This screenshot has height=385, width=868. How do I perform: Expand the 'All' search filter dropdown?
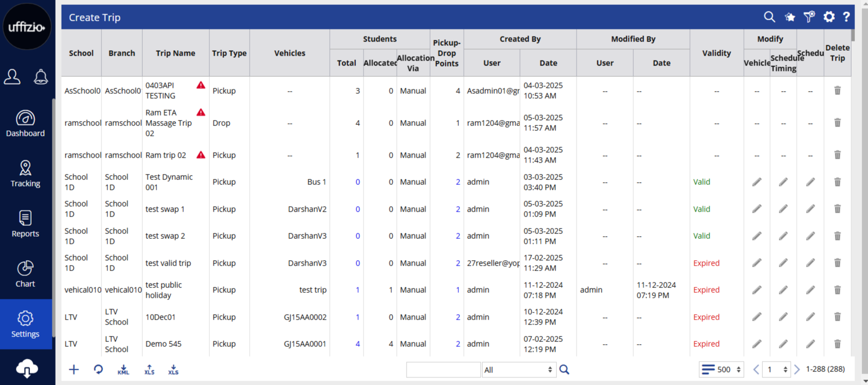[x=518, y=370]
